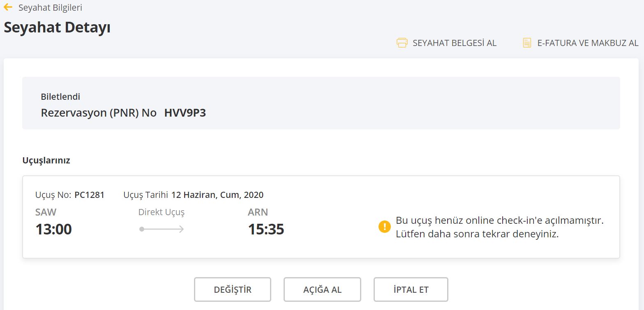Click the flight number PC1281
The height and width of the screenshot is (310, 644).
tap(89, 195)
